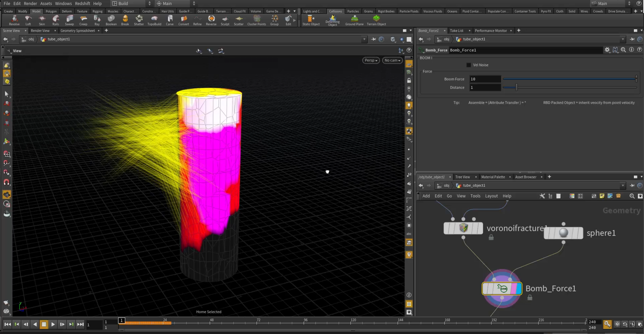Click the Distance slider
This screenshot has height=334, width=644.
coord(516,88)
